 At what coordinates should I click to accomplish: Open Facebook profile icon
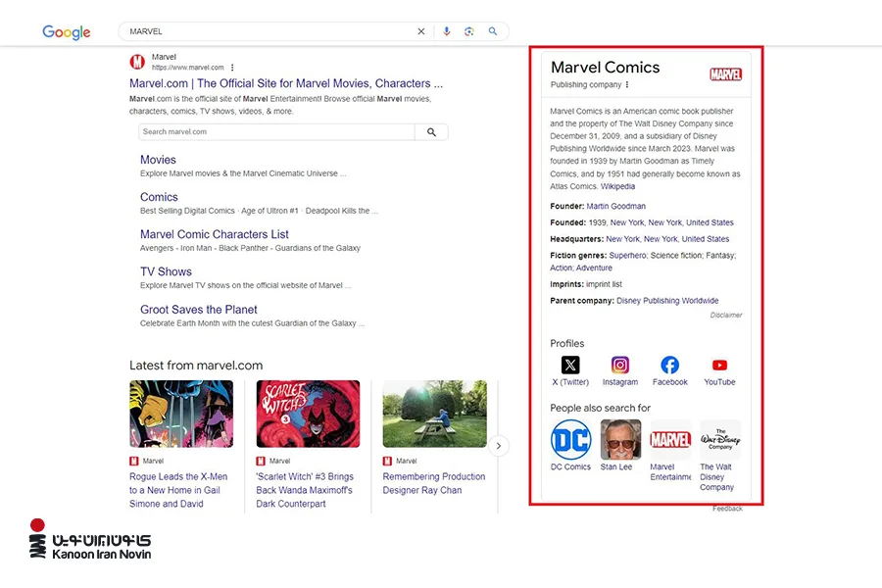669,366
